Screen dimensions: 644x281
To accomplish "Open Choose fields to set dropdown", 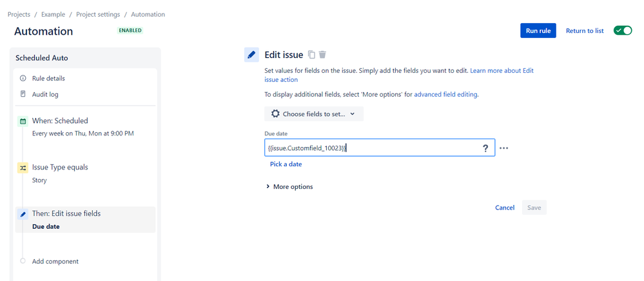I will [x=314, y=114].
